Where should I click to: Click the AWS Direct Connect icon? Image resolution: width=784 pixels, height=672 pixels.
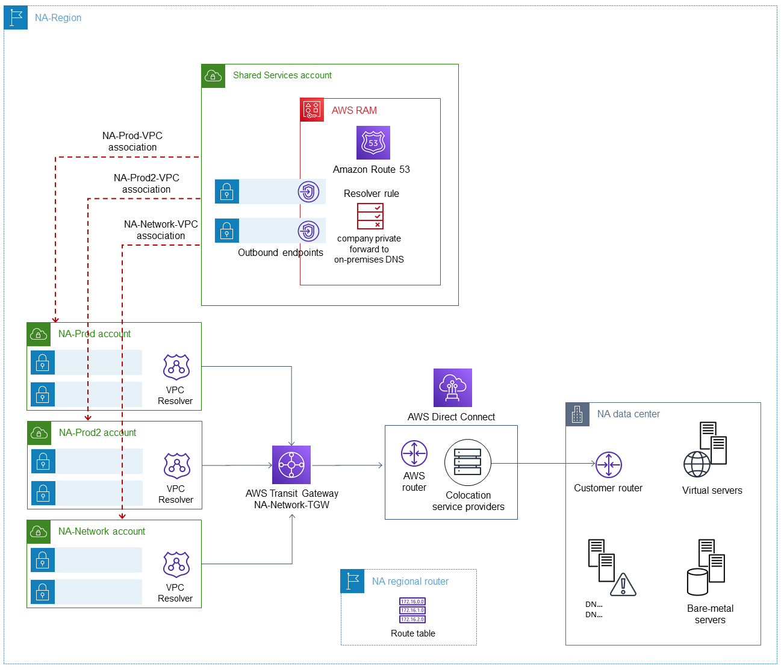point(453,388)
